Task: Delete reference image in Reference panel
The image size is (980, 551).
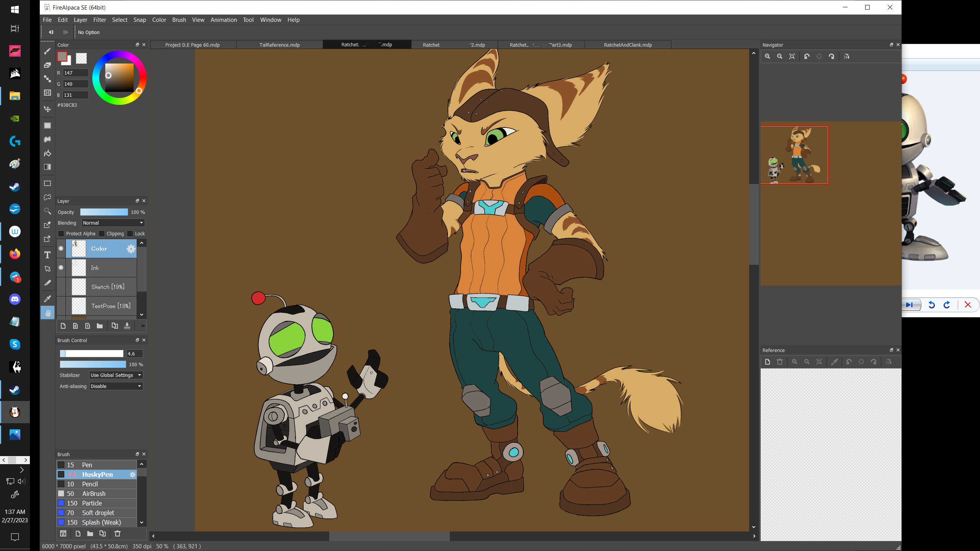Action: [780, 362]
